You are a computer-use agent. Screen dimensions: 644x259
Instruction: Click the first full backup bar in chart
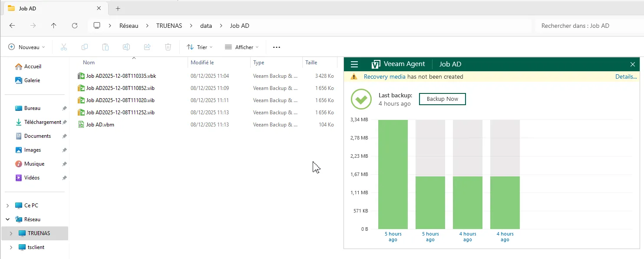click(393, 174)
